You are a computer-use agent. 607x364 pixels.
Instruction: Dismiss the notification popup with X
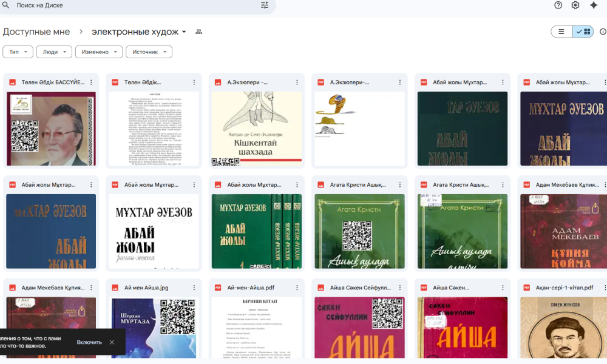point(112,342)
